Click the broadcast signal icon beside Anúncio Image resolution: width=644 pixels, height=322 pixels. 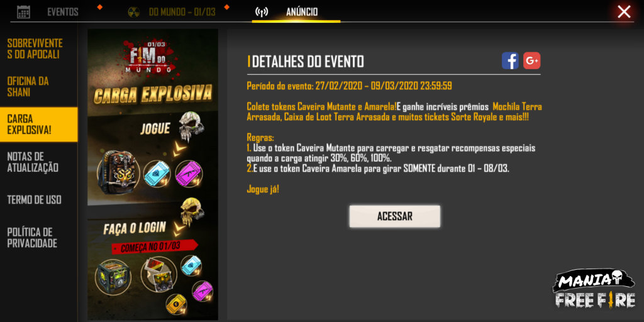[x=262, y=12]
